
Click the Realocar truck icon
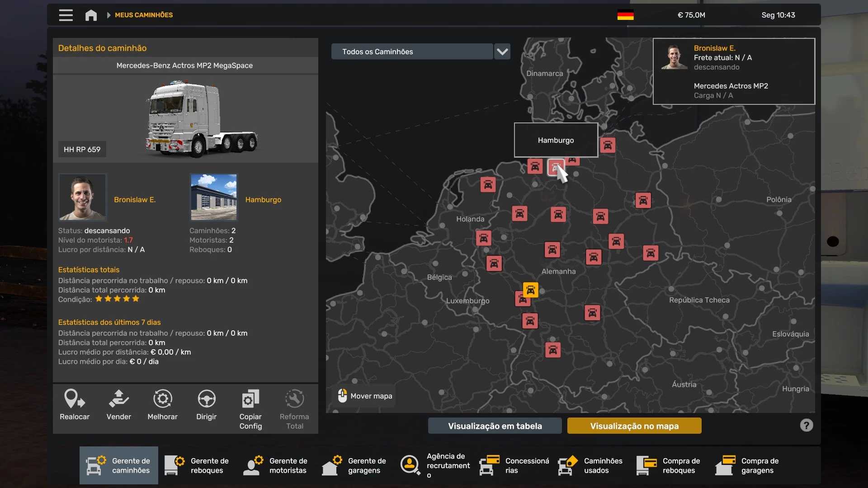click(x=75, y=399)
